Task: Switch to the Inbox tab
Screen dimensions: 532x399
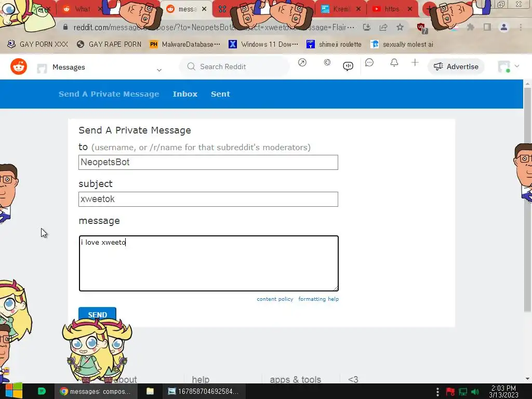Action: (185, 94)
